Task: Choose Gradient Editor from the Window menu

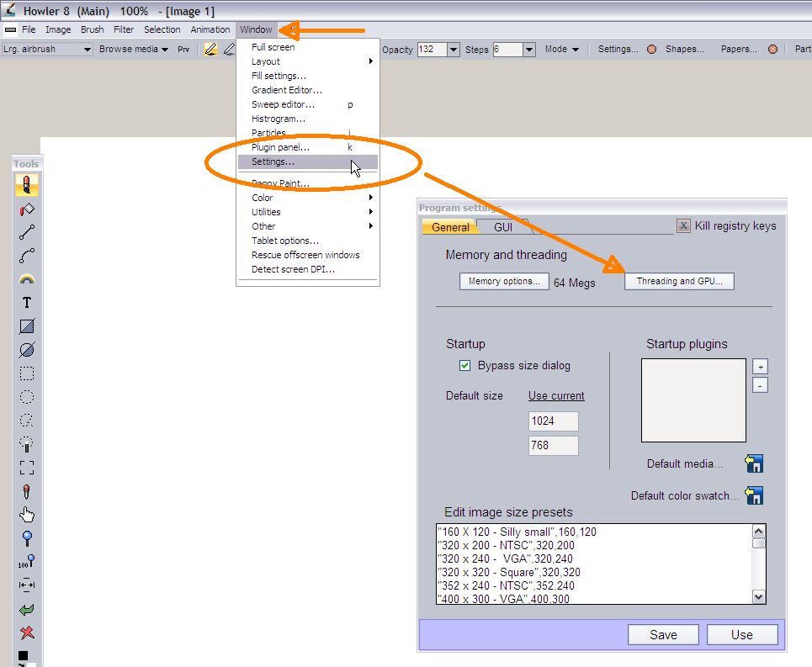Action: 286,90
